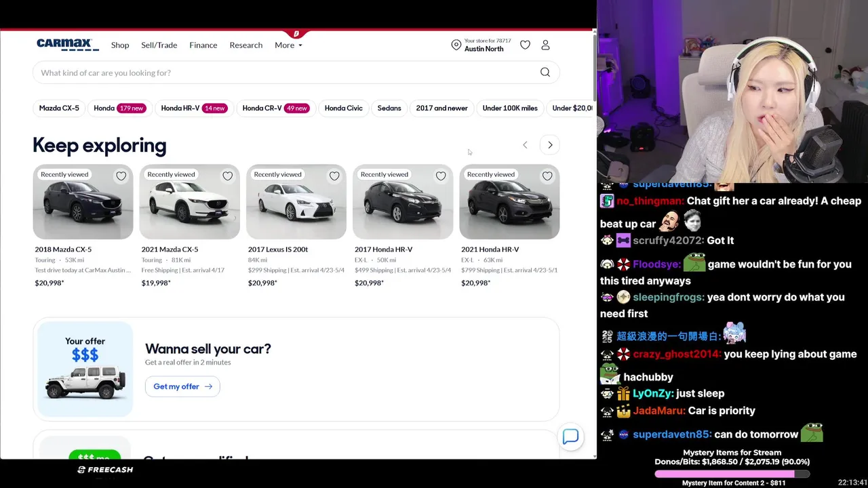This screenshot has width=868, height=488.
Task: Select the Mazda CX-5 filter chip
Action: tap(59, 108)
